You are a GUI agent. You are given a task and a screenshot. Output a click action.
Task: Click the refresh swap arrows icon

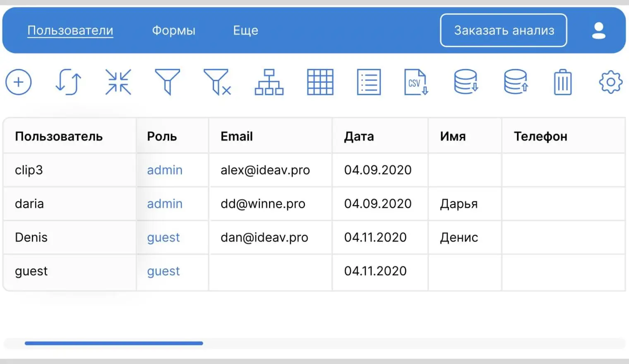68,82
